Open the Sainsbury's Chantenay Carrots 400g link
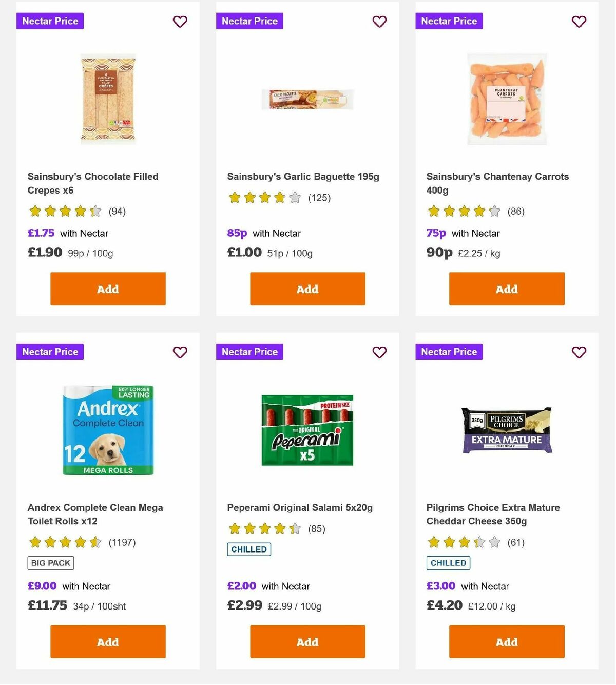Image resolution: width=616 pixels, height=685 pixels. [x=497, y=183]
